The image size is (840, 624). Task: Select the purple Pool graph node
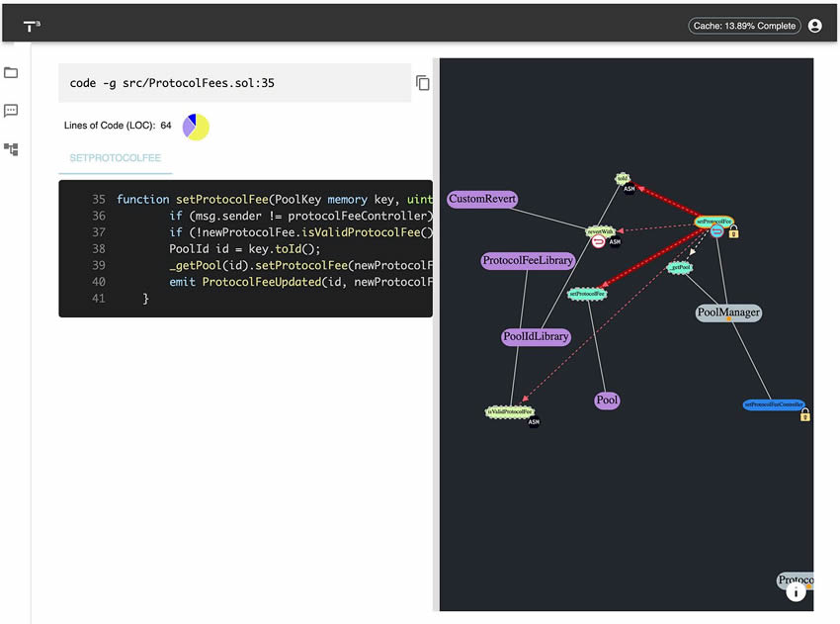pyautogui.click(x=607, y=401)
